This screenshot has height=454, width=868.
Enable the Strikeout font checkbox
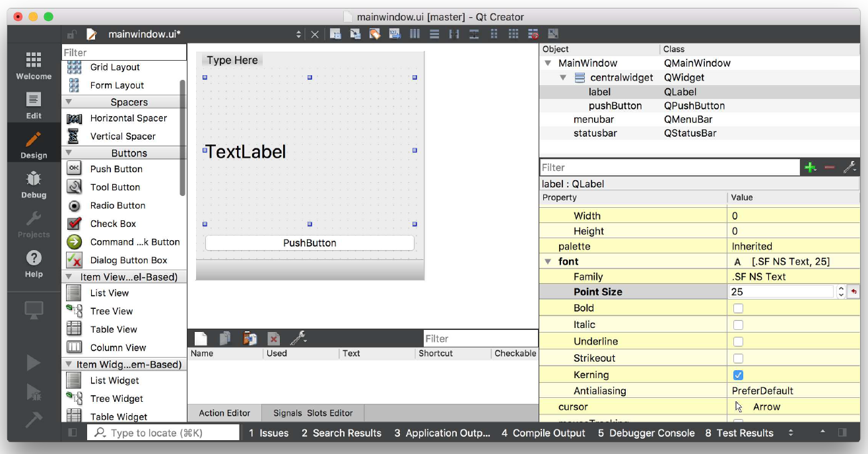point(738,358)
